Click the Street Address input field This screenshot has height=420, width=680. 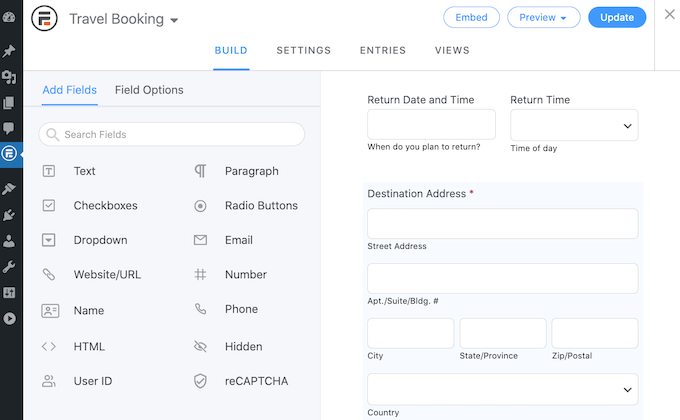pyautogui.click(x=502, y=224)
